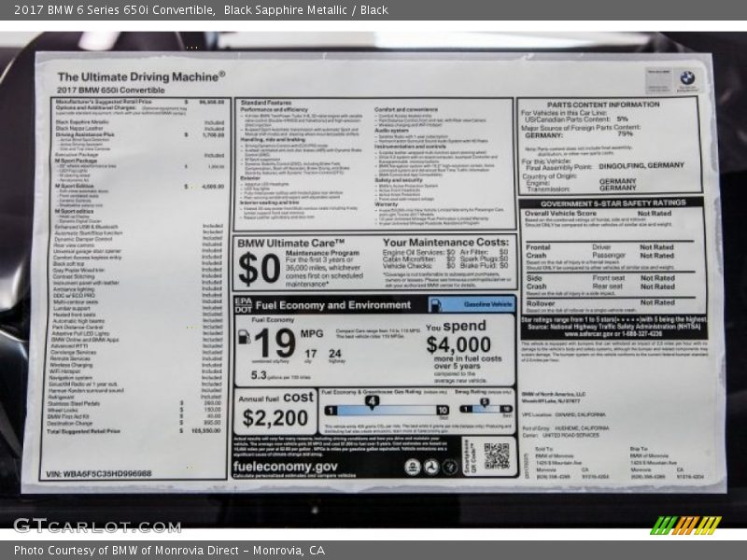
Task: Click the page title '2017 BMW 6 Series 650i Convertible'
Action: (114, 10)
